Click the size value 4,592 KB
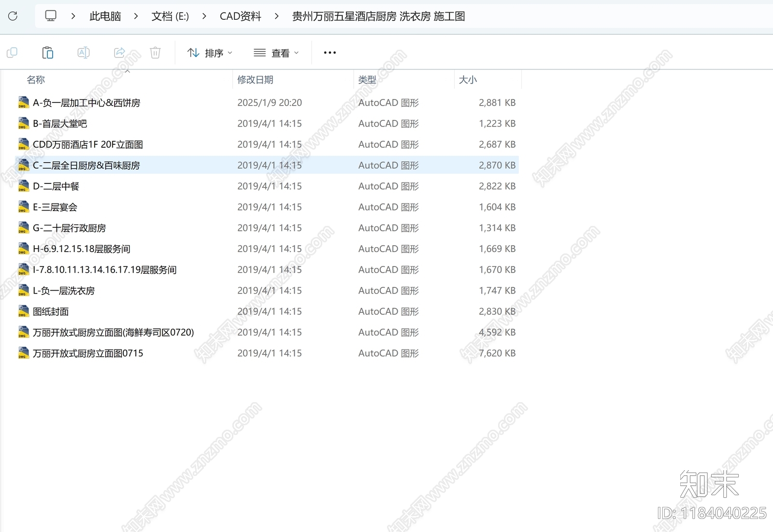The image size is (773, 532). (497, 332)
